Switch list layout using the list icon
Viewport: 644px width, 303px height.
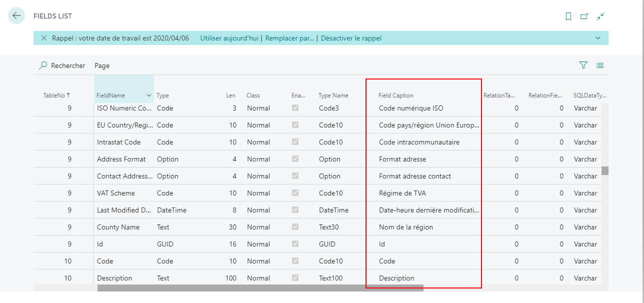[599, 65]
